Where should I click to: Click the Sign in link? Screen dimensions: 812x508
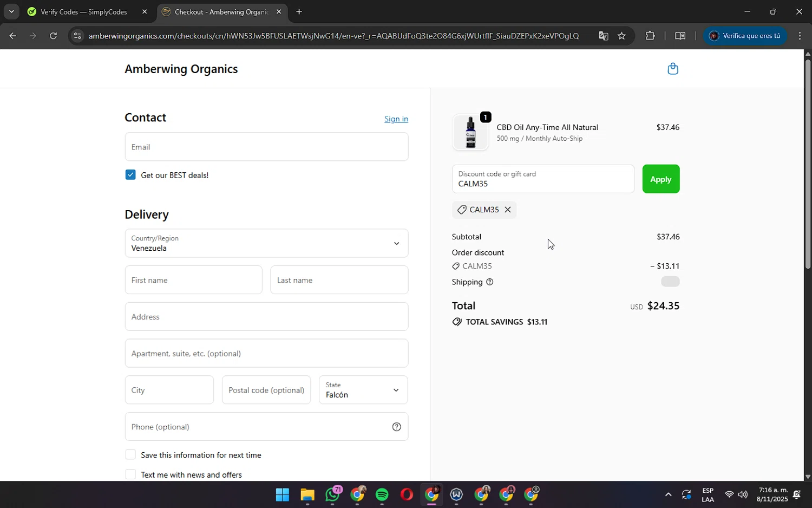(396, 119)
